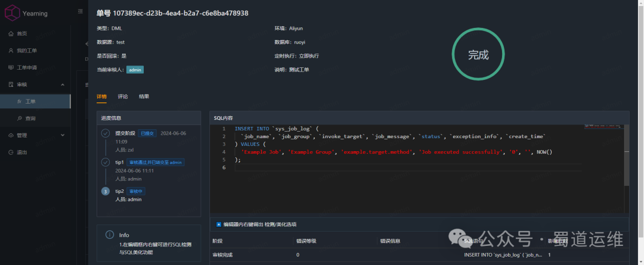Switch to the 结果 tab
Image resolution: width=644 pixels, height=265 pixels.
click(144, 96)
